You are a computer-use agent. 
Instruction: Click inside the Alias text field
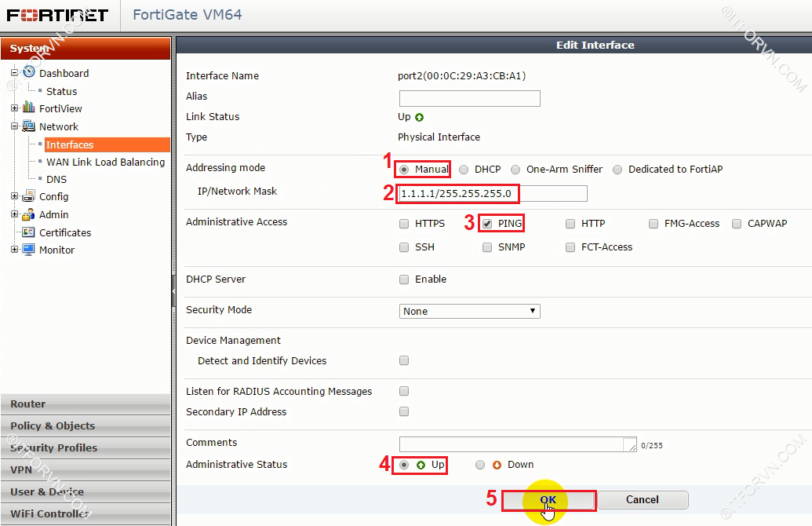click(x=469, y=98)
